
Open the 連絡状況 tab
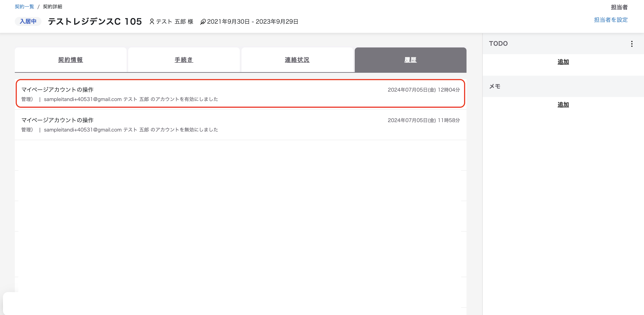point(297,60)
